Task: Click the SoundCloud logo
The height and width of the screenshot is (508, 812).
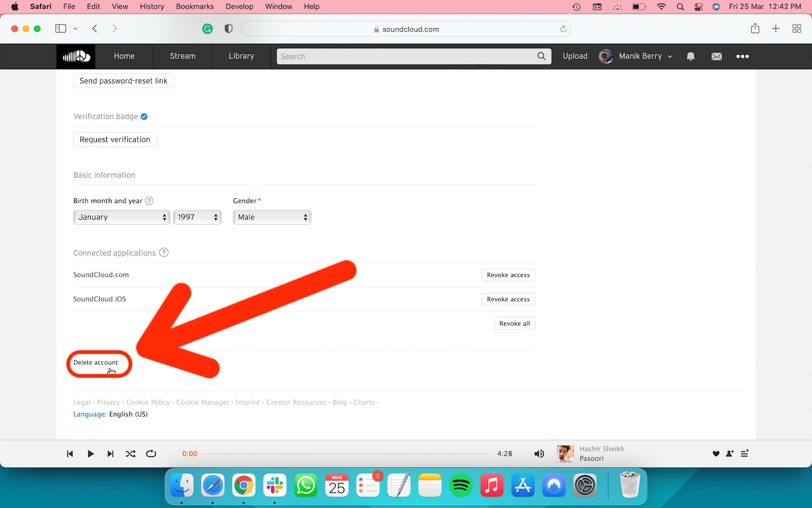Action: (75, 56)
